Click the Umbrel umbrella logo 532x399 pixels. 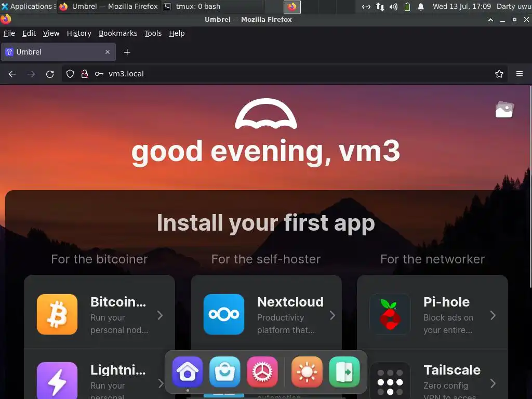pos(266,114)
